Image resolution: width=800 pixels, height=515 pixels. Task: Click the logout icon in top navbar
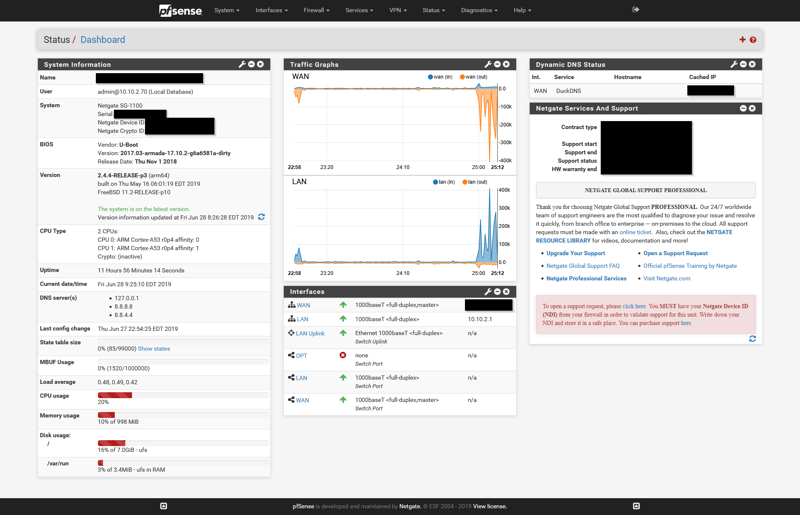click(635, 10)
